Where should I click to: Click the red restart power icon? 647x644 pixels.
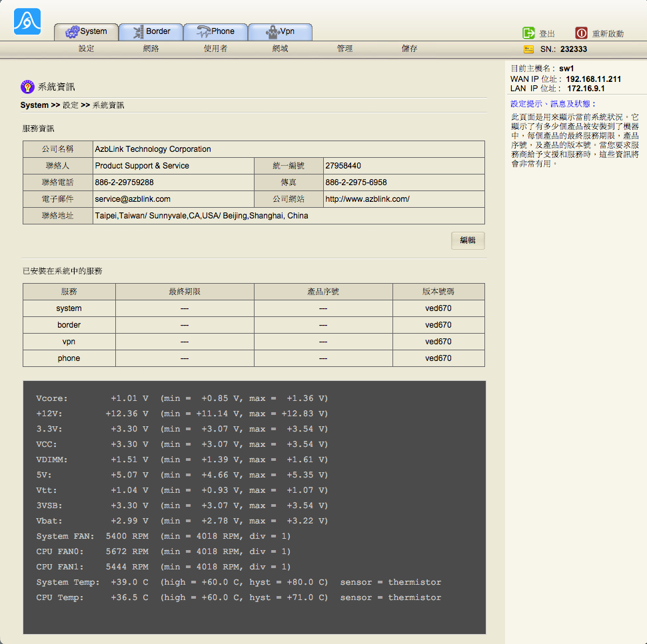581,33
